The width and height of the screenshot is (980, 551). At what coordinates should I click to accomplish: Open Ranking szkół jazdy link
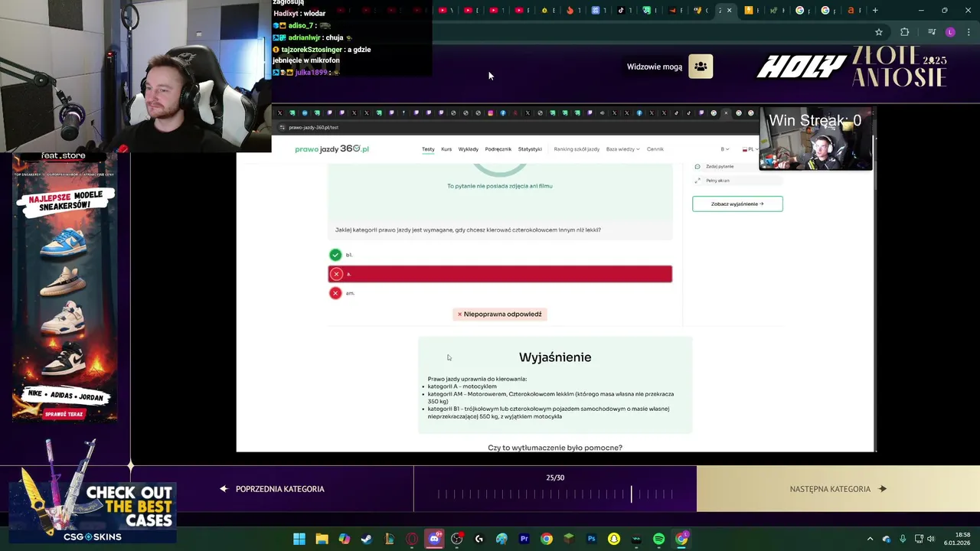point(577,149)
